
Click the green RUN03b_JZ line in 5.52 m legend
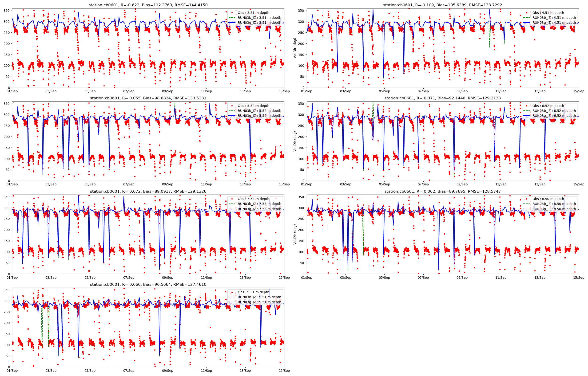(x=232, y=111)
